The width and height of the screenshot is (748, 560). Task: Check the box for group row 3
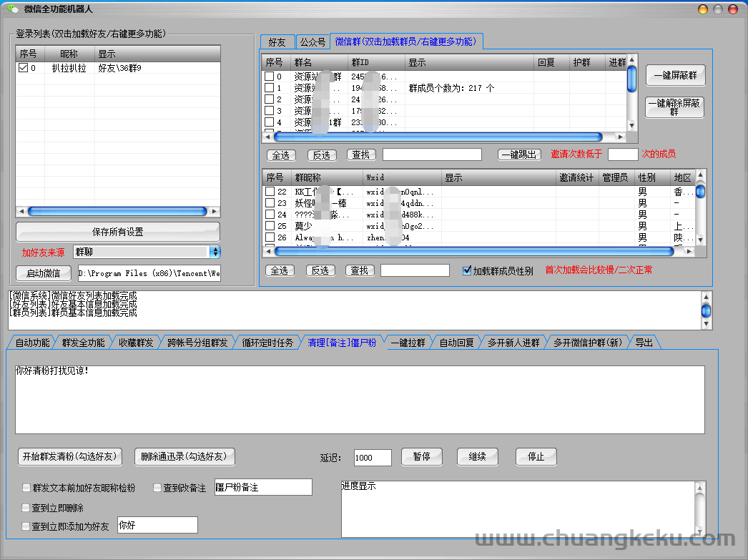[x=269, y=111]
